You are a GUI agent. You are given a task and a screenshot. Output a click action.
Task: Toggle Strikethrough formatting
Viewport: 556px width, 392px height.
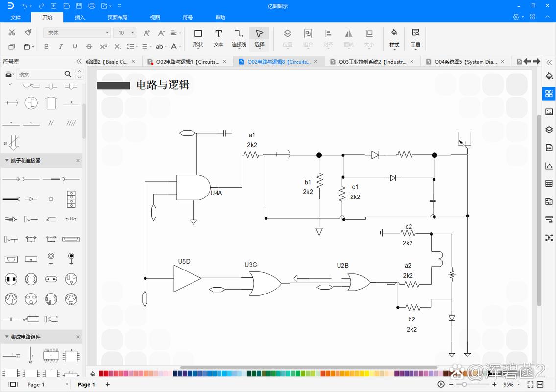point(89,47)
